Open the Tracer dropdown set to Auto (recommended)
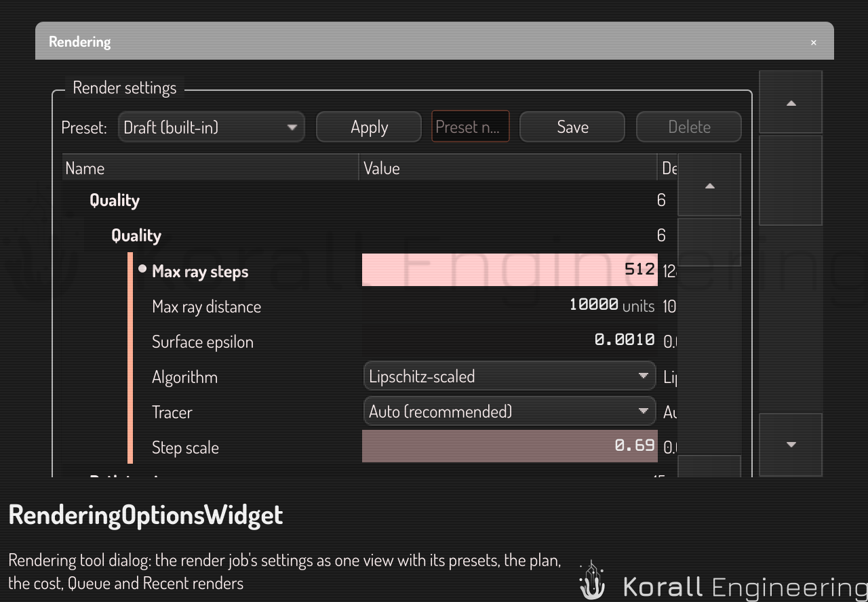The height and width of the screenshot is (602, 868). pyautogui.click(x=510, y=412)
